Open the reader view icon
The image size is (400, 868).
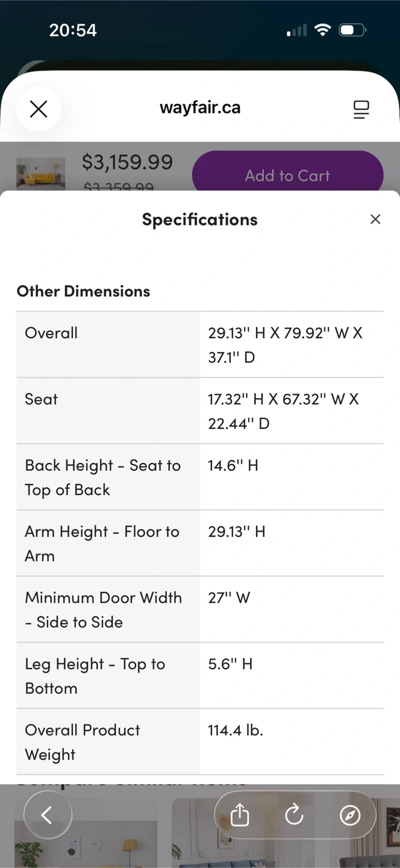tap(361, 109)
